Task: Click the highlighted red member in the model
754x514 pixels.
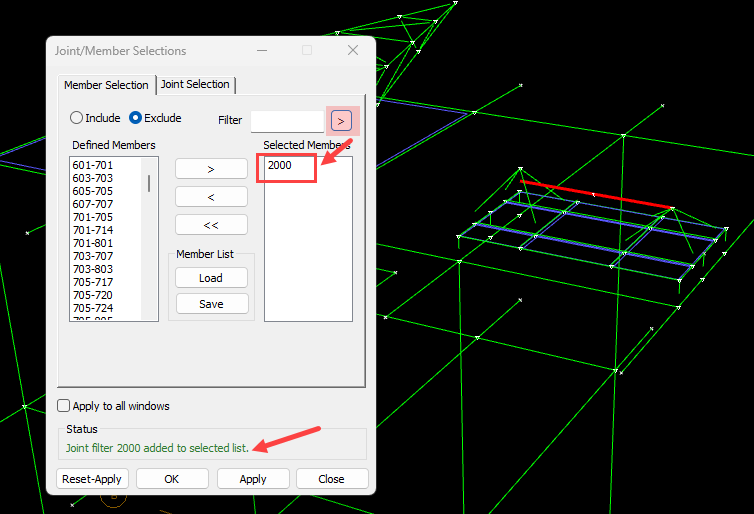Action: [596, 195]
